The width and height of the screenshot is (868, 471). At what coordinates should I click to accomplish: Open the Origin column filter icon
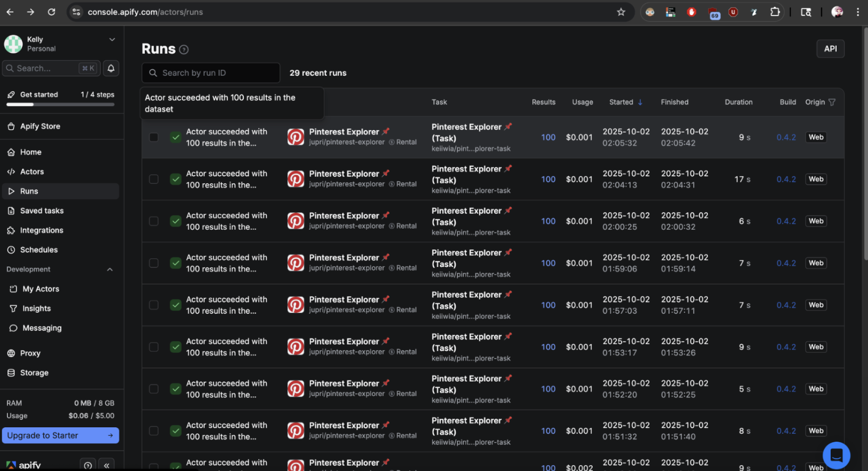(832, 102)
